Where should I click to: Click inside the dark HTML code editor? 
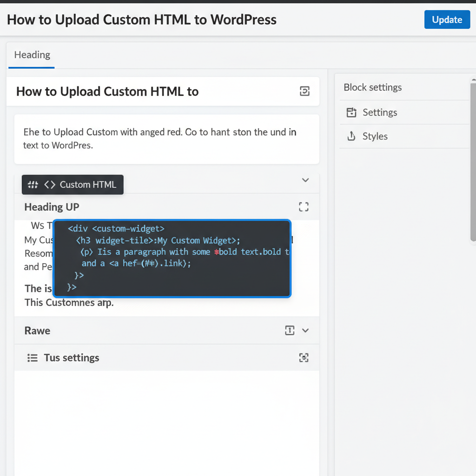[x=172, y=258]
